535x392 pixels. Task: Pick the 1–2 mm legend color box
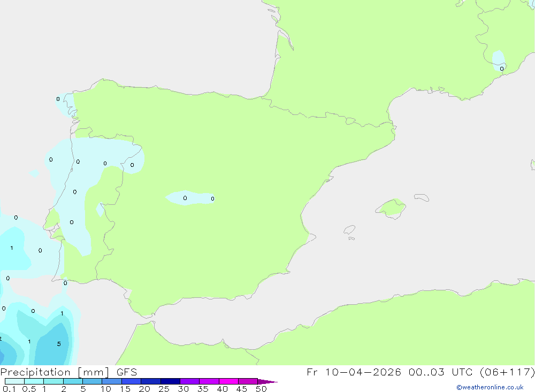[x=53, y=381]
